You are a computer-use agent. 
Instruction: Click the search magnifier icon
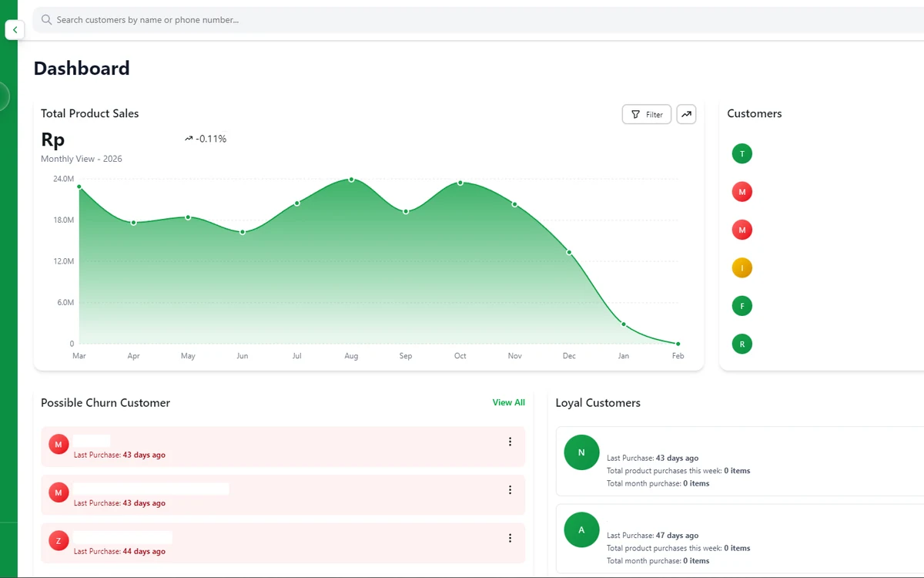tap(47, 20)
